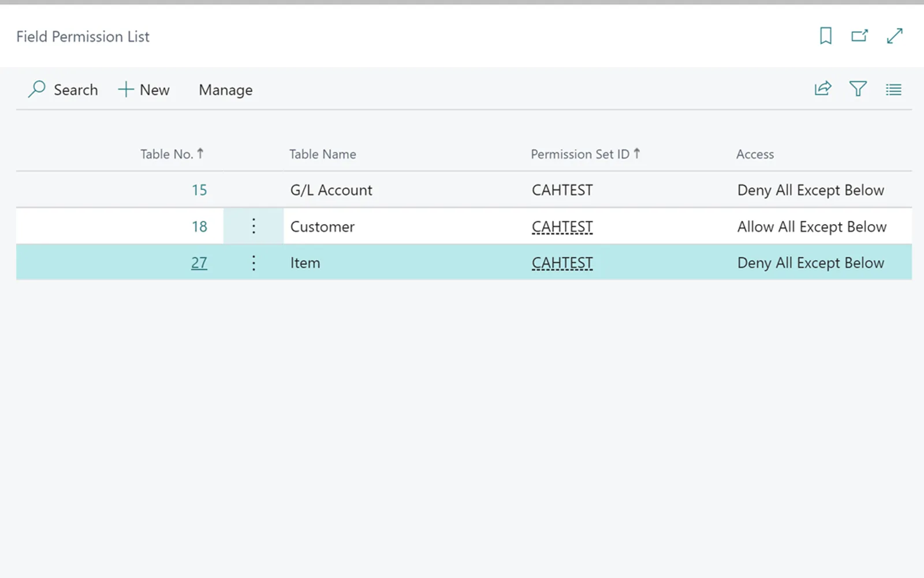Click the New plus icon
The height and width of the screenshot is (578, 924).
125,90
